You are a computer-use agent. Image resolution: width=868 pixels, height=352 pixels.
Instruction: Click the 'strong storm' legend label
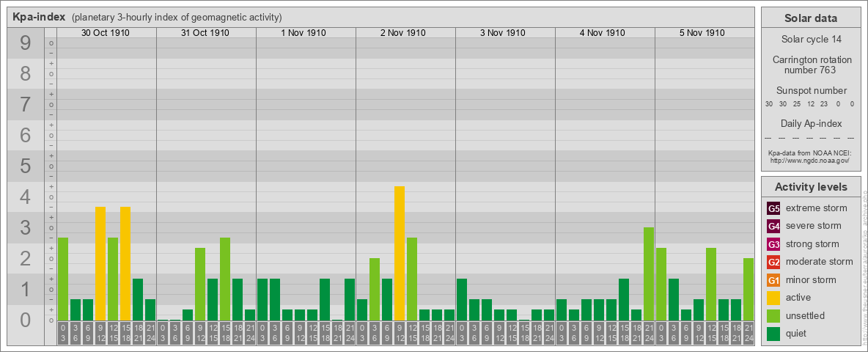[x=812, y=244]
